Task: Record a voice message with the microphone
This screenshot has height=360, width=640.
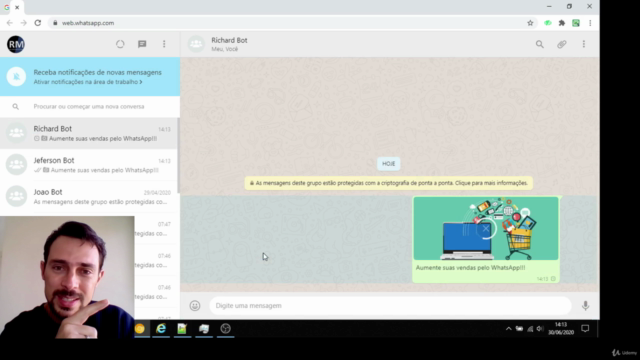Action: coord(585,305)
